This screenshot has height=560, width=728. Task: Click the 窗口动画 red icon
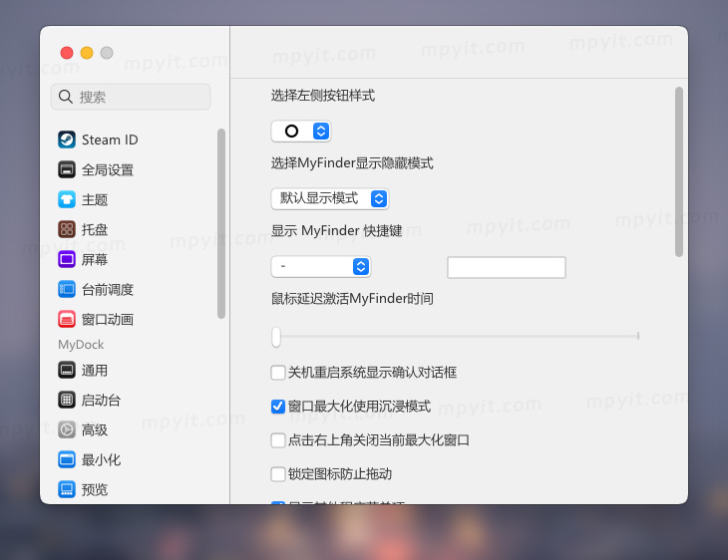[67, 319]
